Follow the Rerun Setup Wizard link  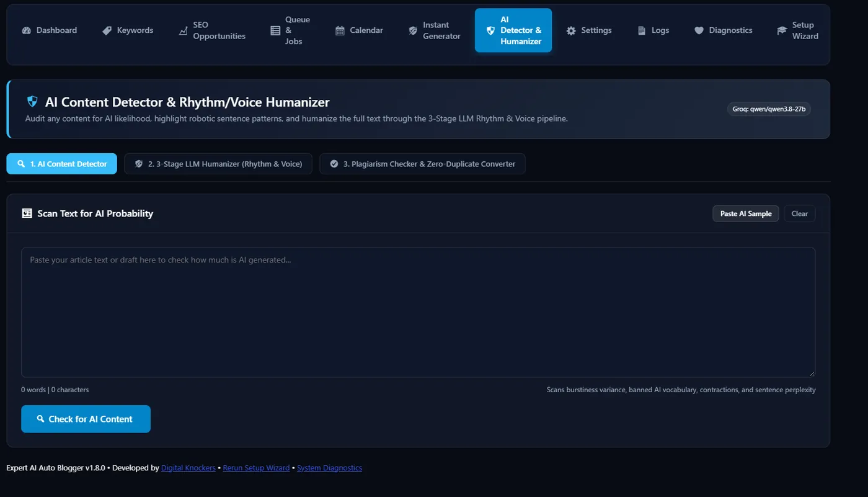click(256, 468)
